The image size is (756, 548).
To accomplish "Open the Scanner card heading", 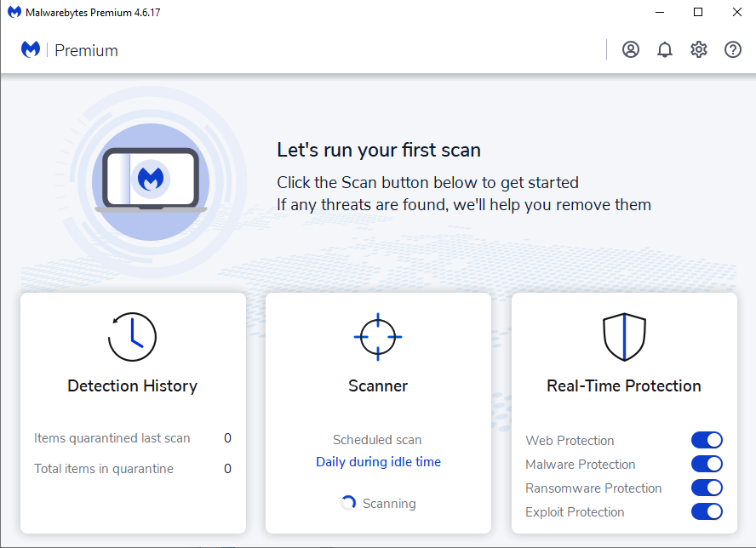I will click(378, 385).
